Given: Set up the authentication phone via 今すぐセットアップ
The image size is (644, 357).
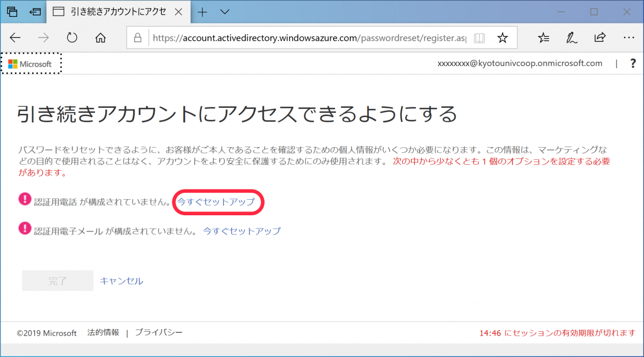Looking at the screenshot, I should pyautogui.click(x=217, y=201).
